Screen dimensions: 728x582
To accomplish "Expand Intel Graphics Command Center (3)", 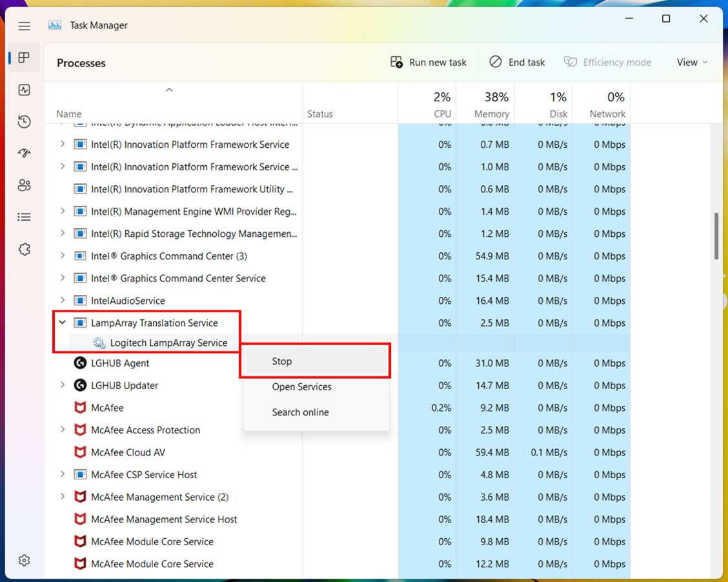I will pos(62,256).
